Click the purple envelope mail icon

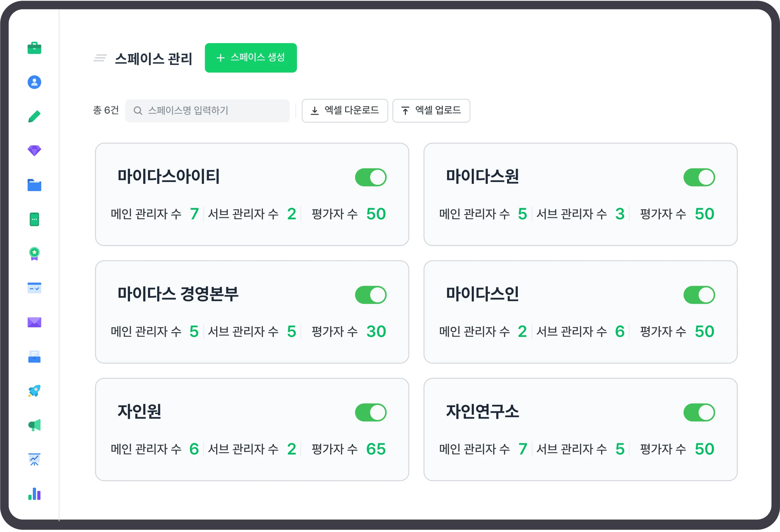[34, 322]
